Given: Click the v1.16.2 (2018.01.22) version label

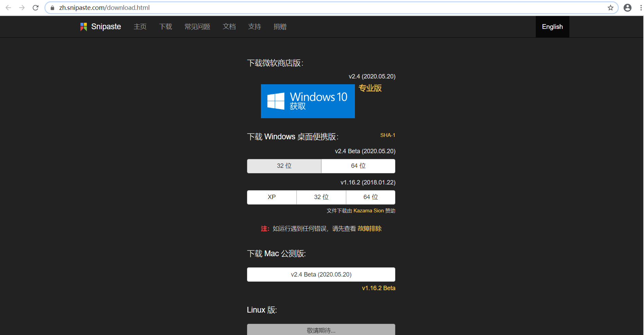Looking at the screenshot, I should coord(368,182).
